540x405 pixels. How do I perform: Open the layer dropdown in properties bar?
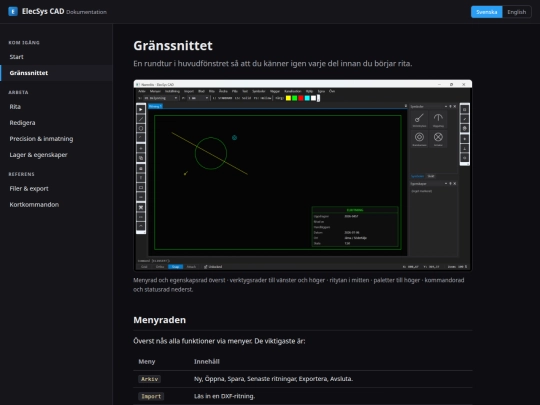pos(160,98)
